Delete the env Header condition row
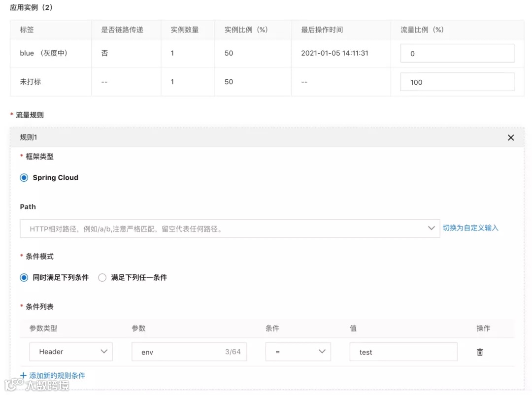The image size is (532, 395). pos(480,352)
